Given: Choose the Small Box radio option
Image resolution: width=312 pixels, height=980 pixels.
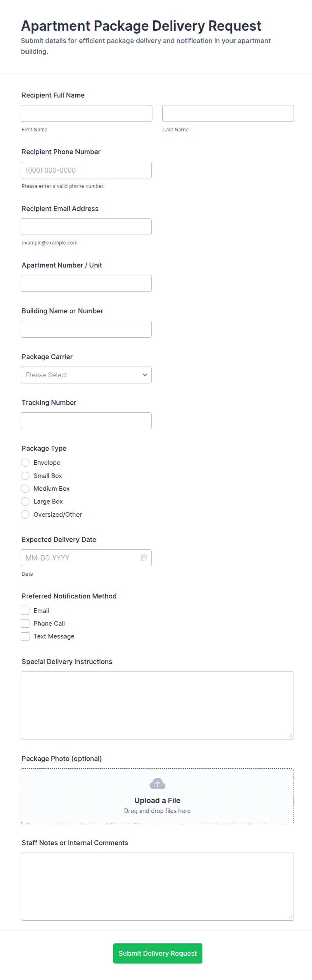Looking at the screenshot, I should [x=25, y=476].
